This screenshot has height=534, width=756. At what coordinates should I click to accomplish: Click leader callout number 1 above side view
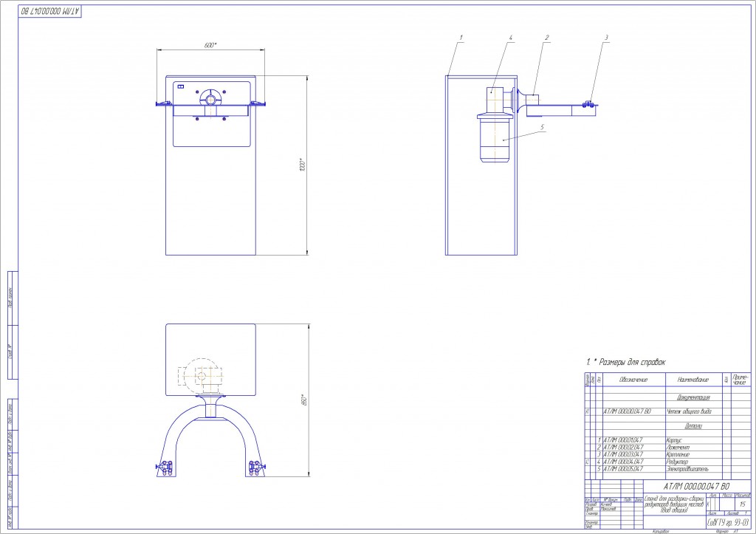[461, 38]
